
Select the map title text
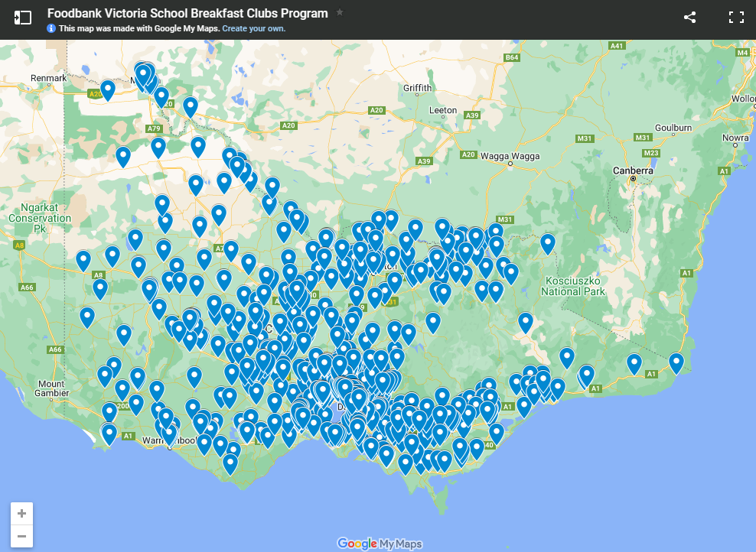187,14
